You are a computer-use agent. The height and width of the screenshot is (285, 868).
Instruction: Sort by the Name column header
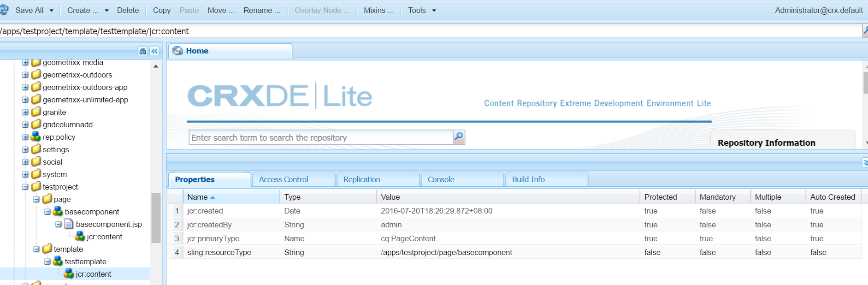pos(231,197)
